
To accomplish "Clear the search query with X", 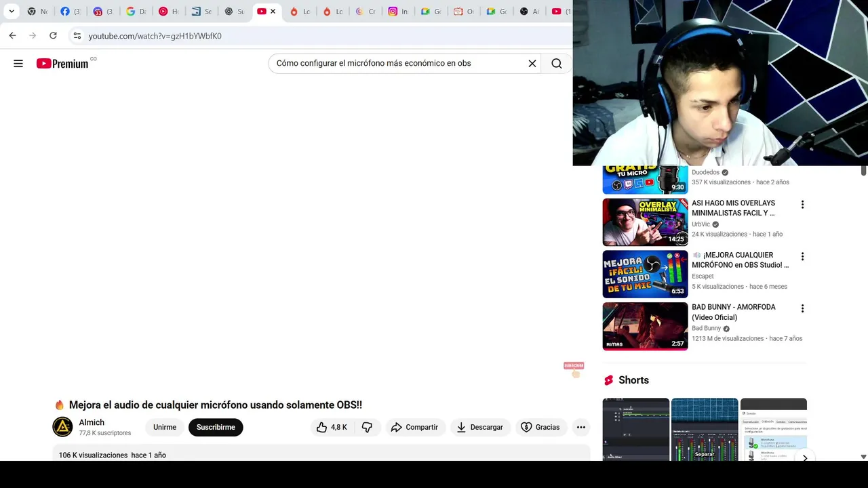I will [532, 63].
